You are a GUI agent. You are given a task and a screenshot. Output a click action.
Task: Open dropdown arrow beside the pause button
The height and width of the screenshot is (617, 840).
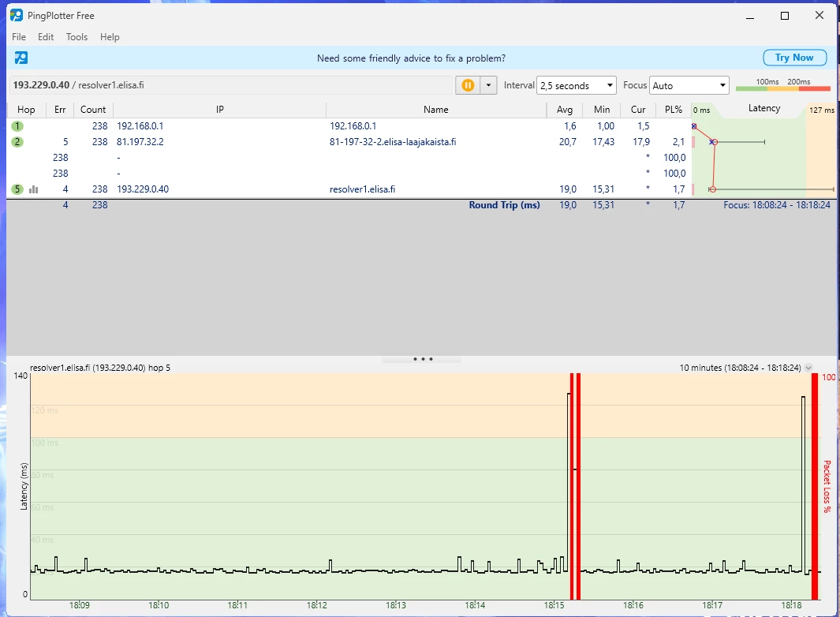(x=489, y=85)
